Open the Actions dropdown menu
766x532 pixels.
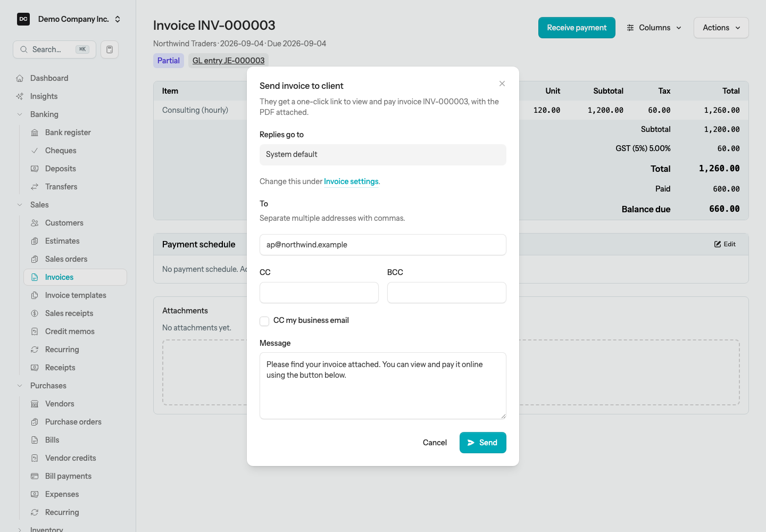tap(721, 28)
